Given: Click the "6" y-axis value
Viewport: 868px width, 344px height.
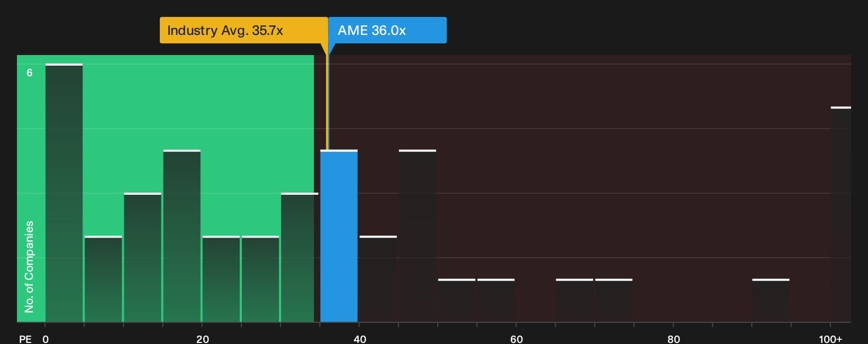Looking at the screenshot, I should 30,73.
